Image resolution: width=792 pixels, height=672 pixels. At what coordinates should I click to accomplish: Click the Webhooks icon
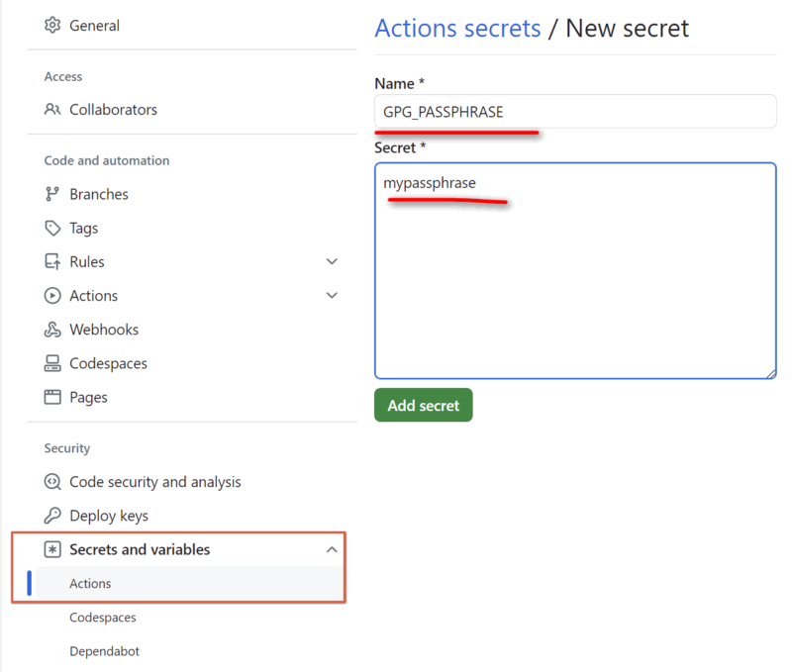(x=52, y=330)
